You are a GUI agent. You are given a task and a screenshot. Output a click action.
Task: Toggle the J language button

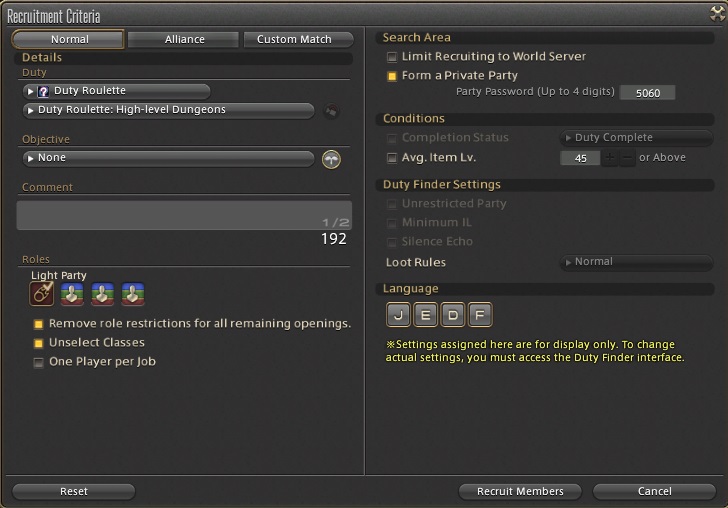point(398,315)
